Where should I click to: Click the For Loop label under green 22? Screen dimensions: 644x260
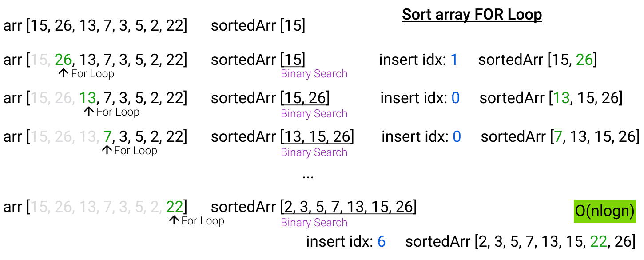(x=203, y=221)
